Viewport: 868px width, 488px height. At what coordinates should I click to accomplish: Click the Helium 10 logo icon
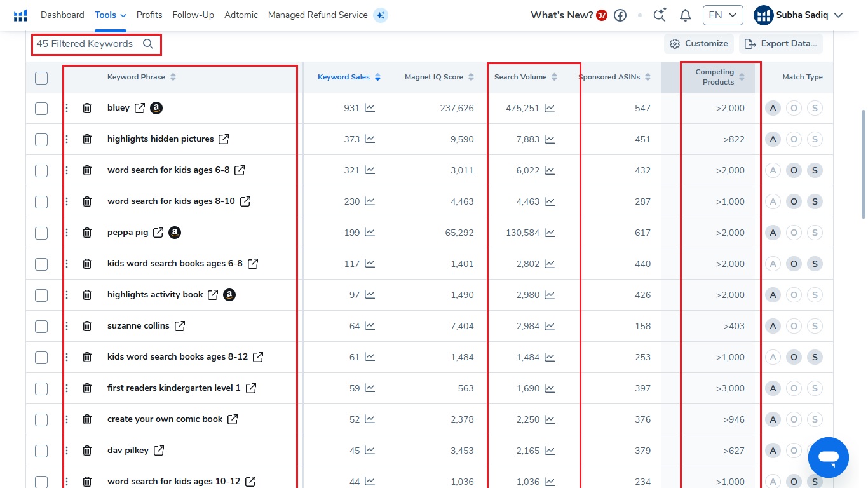[20, 15]
